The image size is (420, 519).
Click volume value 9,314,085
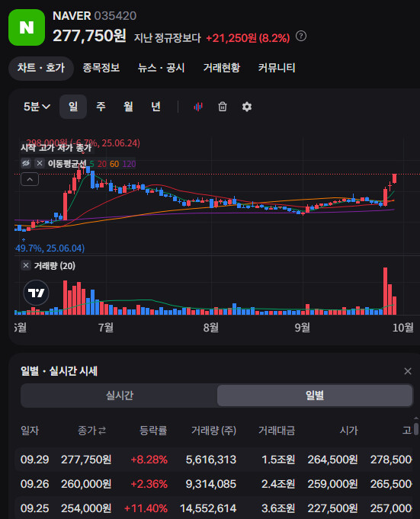pyautogui.click(x=211, y=484)
